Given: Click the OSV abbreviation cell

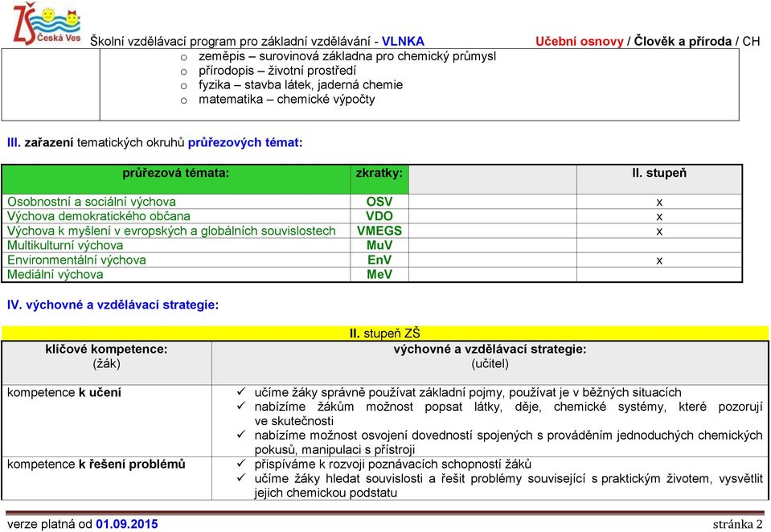Looking at the screenshot, I should [x=379, y=202].
